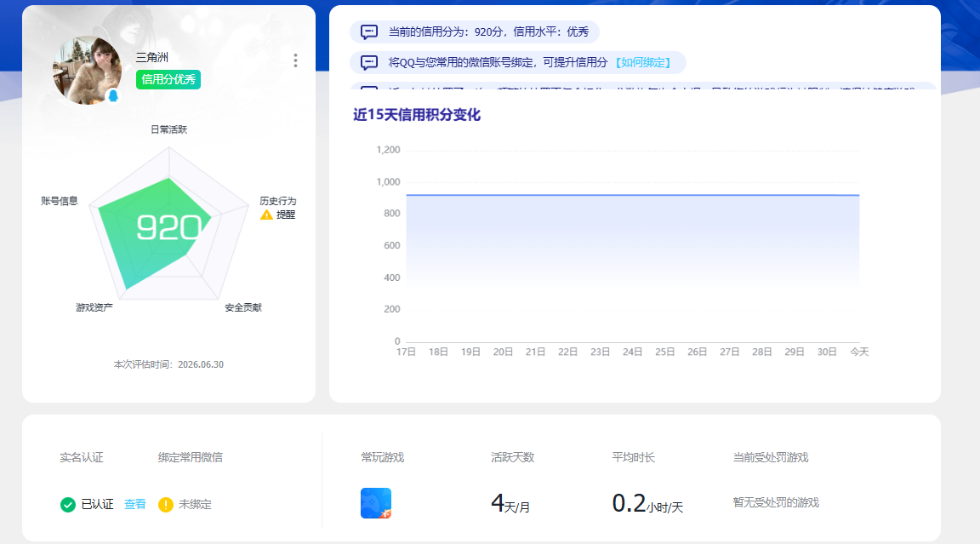
Task: Click the 实名认证 heading
Action: click(x=82, y=458)
